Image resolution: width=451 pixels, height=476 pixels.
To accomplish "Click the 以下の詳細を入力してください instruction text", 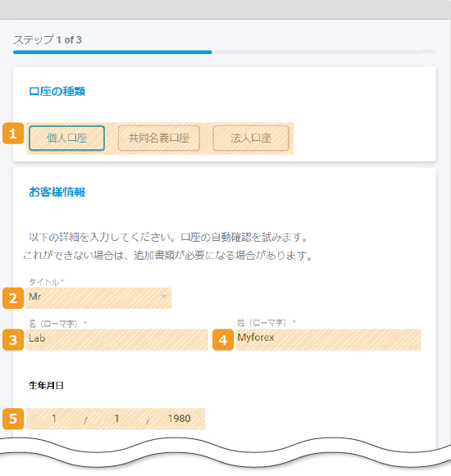I will click(168, 247).
